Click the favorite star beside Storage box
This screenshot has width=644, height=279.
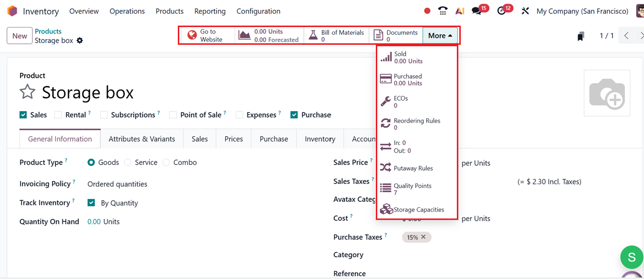click(28, 92)
